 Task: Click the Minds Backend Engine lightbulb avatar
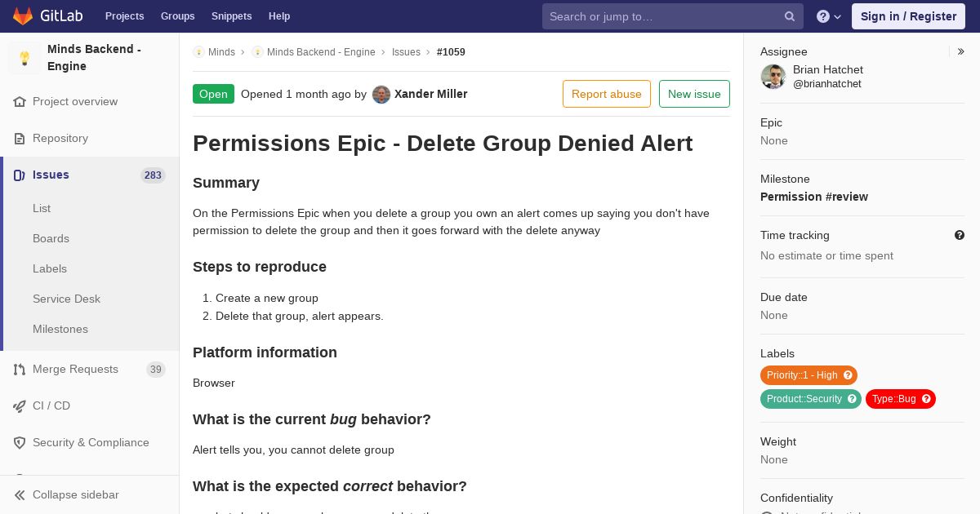(x=24, y=58)
